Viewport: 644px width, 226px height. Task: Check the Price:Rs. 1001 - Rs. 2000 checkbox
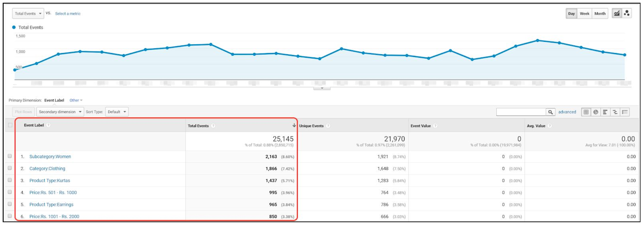point(10,216)
